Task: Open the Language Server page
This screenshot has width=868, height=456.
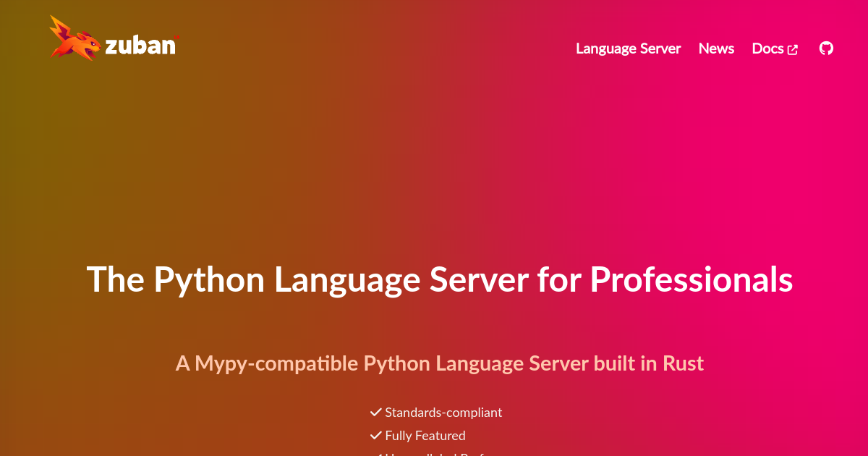Action: (x=629, y=48)
